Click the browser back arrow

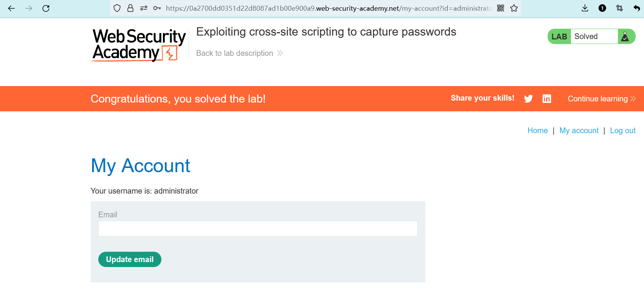pos(11,8)
